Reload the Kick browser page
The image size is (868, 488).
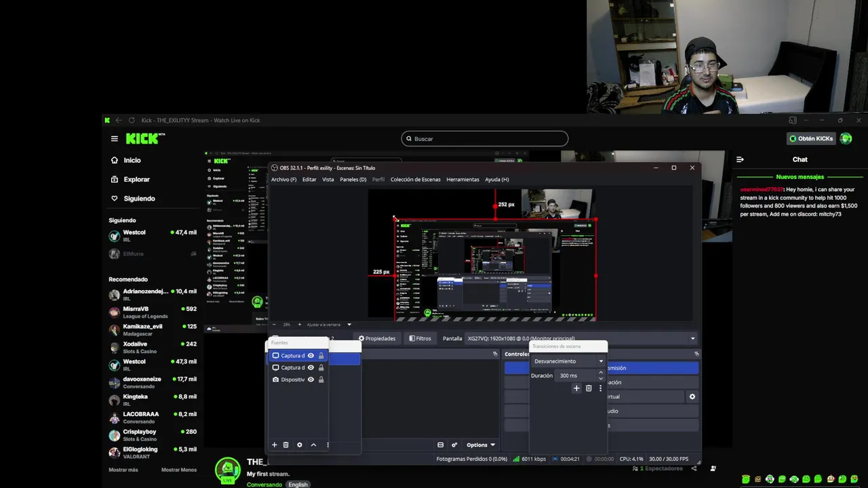tap(132, 120)
